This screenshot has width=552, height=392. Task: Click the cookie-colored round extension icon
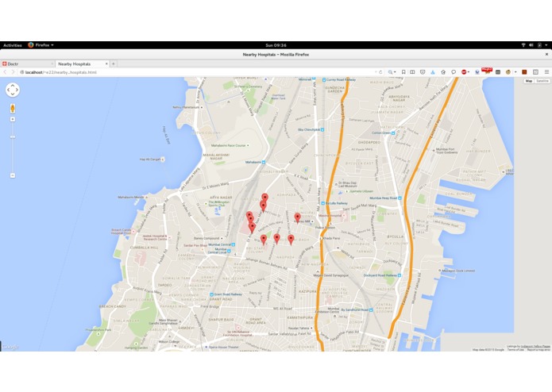point(508,72)
